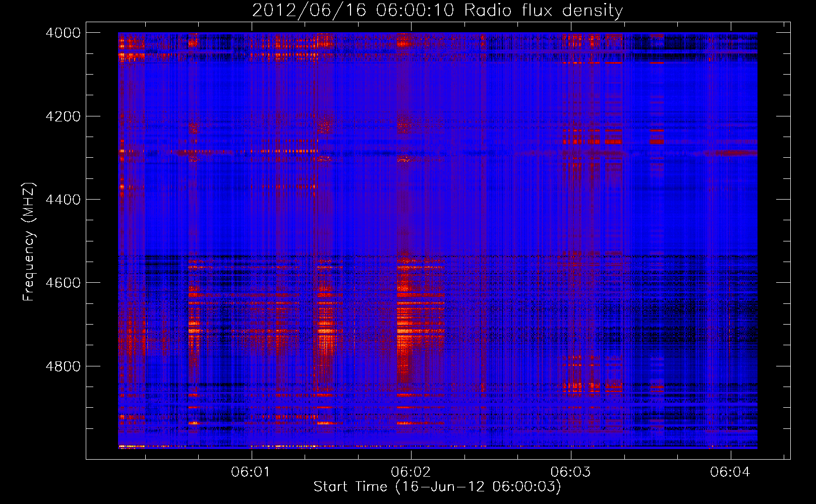Select the 4200 frequency tick label
The width and height of the screenshot is (816, 504).
click(63, 116)
